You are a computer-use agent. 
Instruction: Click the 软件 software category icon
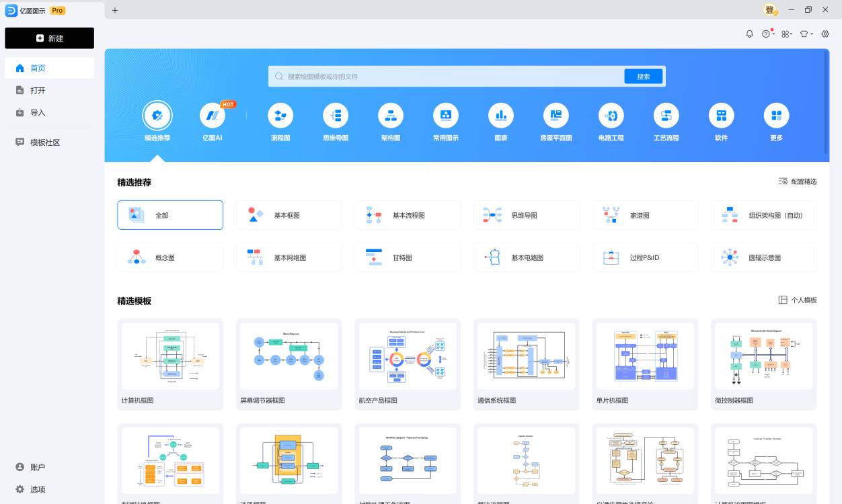click(721, 121)
